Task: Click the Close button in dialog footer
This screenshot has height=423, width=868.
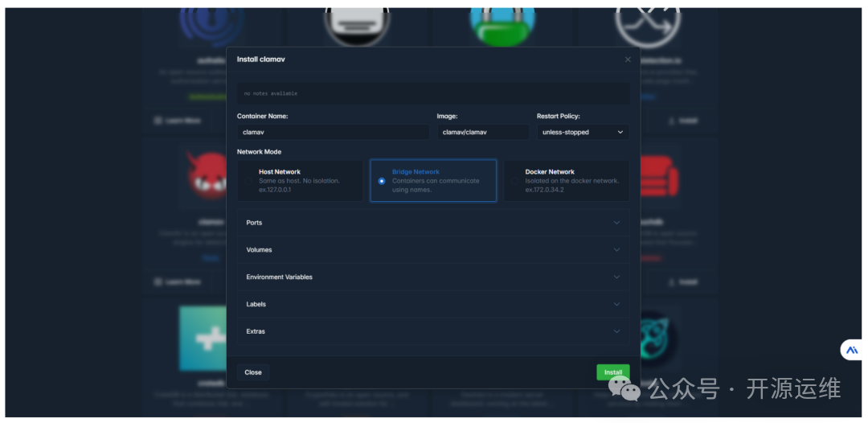Action: [253, 372]
